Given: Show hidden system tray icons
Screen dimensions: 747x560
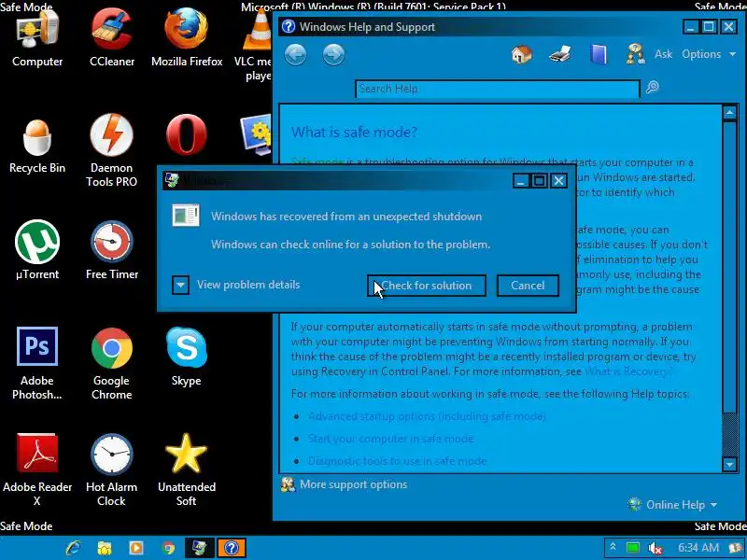Looking at the screenshot, I should pyautogui.click(x=613, y=548).
